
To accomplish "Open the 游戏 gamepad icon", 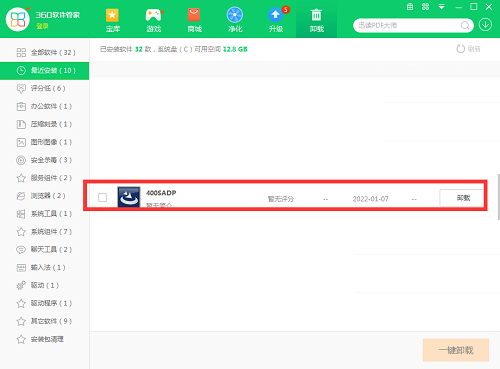I will [154, 15].
